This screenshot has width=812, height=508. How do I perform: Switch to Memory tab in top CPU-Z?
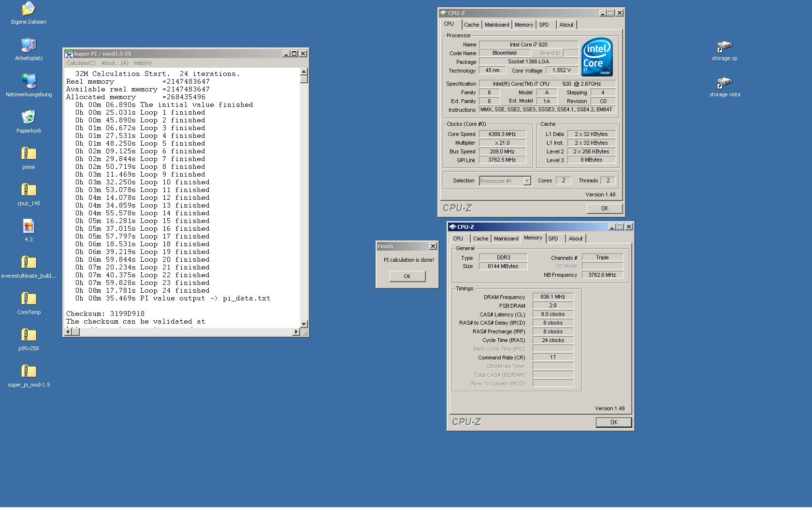(524, 25)
